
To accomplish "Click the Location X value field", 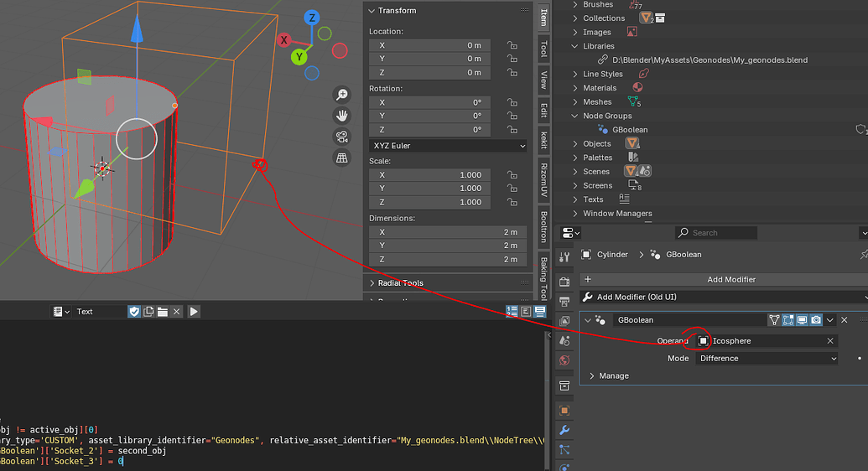I will [x=429, y=45].
